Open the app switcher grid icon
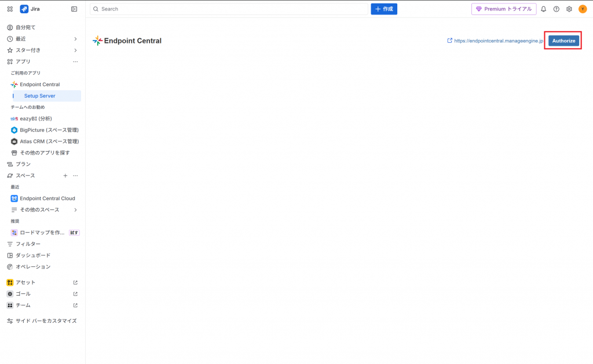The width and height of the screenshot is (593, 364). [10, 9]
